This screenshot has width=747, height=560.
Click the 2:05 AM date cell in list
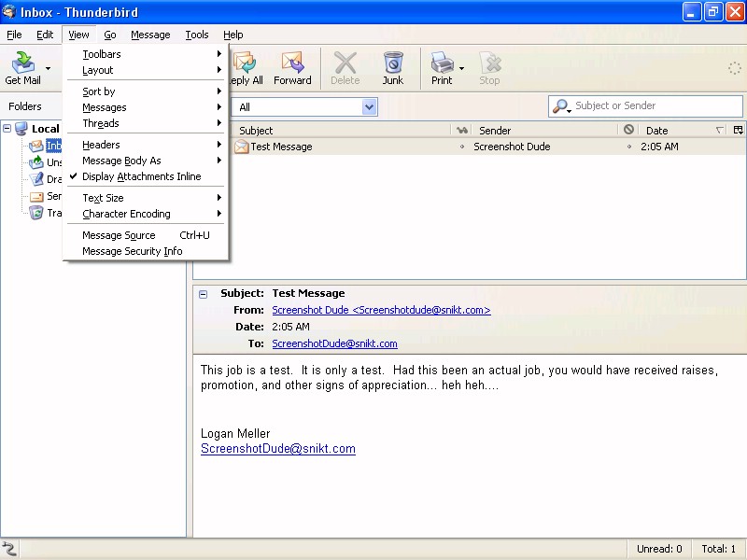tap(659, 147)
